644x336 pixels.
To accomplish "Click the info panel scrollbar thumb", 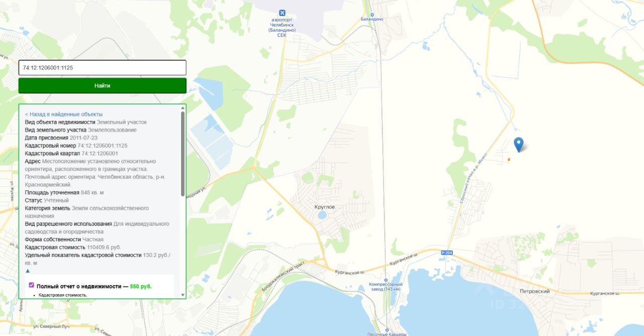I will click(183, 153).
